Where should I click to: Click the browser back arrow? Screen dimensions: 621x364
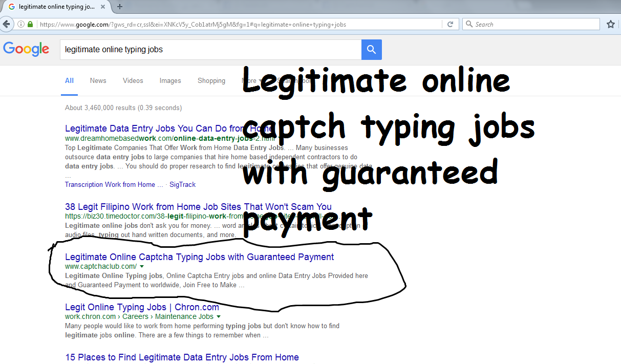click(6, 24)
